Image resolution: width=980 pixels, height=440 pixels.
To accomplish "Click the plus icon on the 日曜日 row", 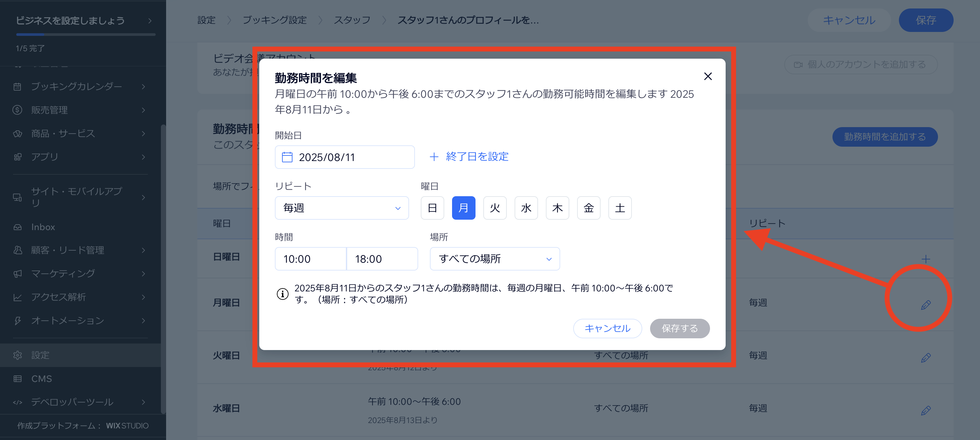I will click(926, 258).
